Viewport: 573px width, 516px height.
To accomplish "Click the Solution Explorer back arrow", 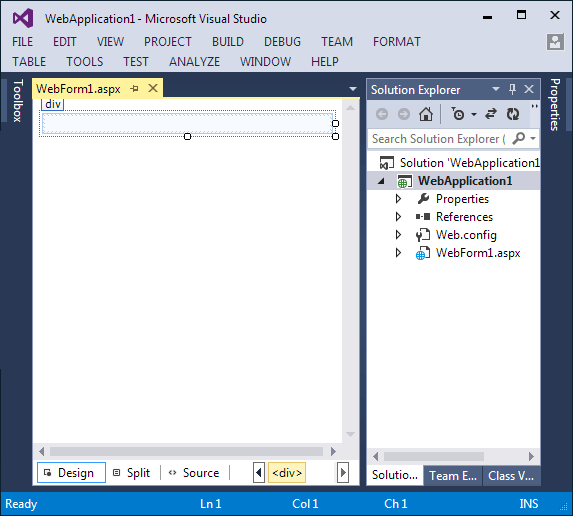I will click(382, 114).
